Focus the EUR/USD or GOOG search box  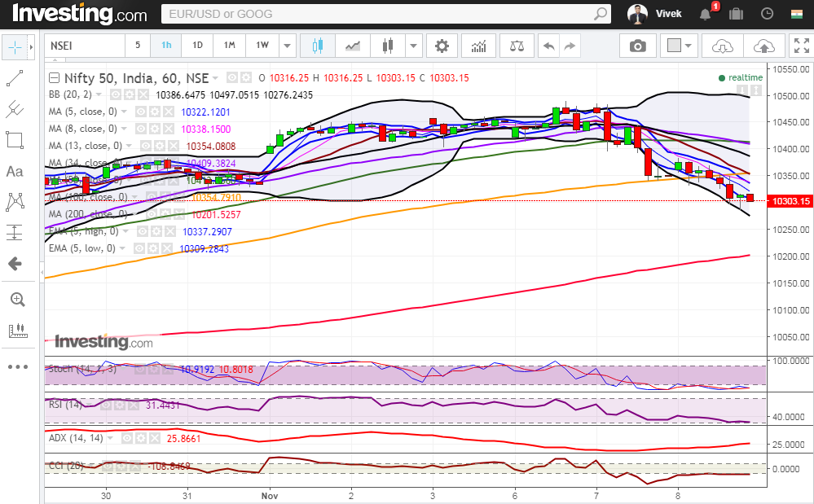385,14
